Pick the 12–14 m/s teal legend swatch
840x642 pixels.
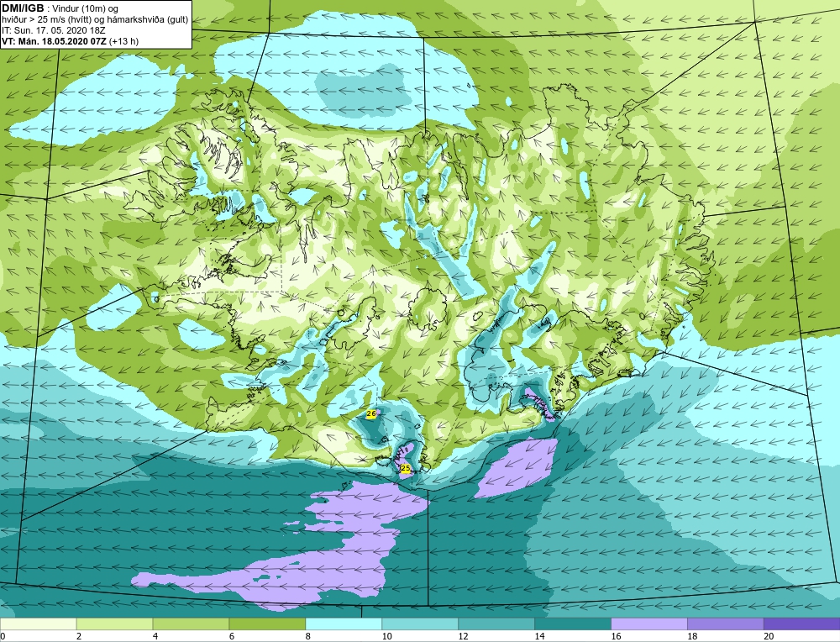(496, 624)
